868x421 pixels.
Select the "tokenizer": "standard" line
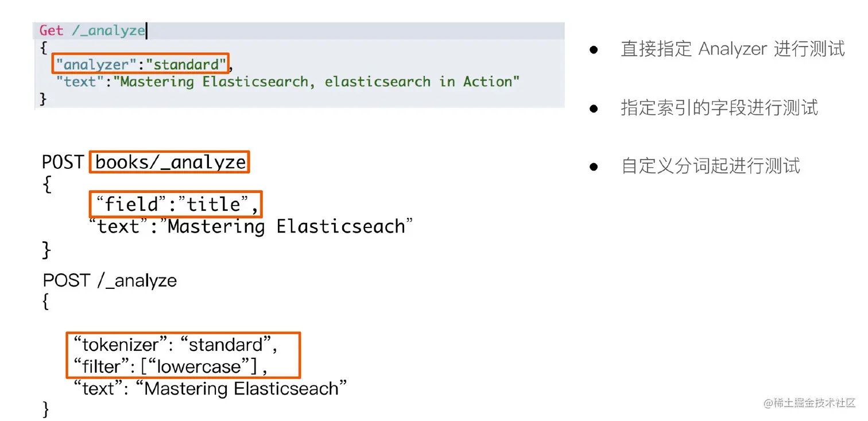176,345
